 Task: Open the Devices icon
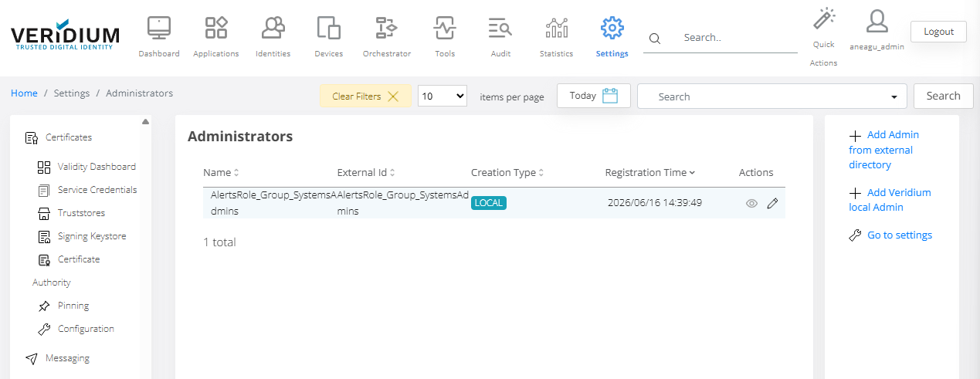pos(329,28)
